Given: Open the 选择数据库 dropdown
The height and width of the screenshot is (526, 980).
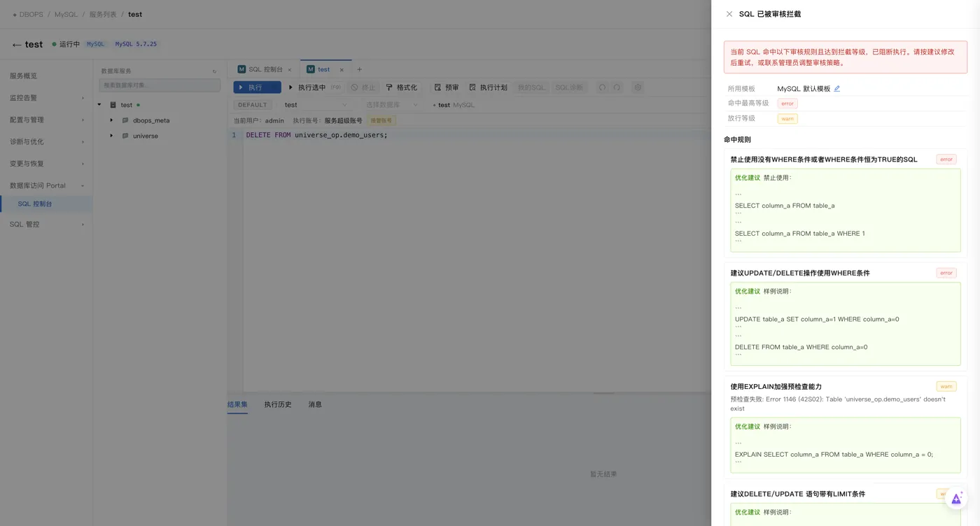Looking at the screenshot, I should [x=391, y=105].
